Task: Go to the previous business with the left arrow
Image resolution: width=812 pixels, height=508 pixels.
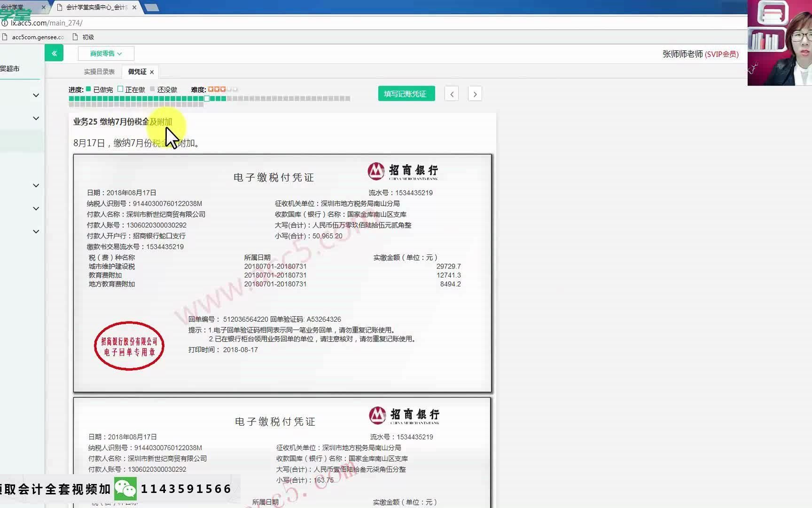Action: 452,94
